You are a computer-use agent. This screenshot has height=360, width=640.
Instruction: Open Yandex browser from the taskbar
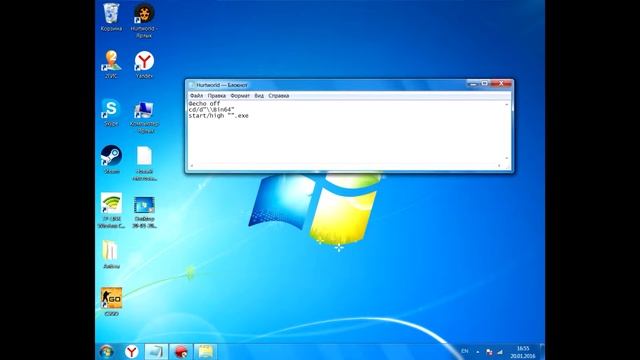pyautogui.click(x=131, y=351)
